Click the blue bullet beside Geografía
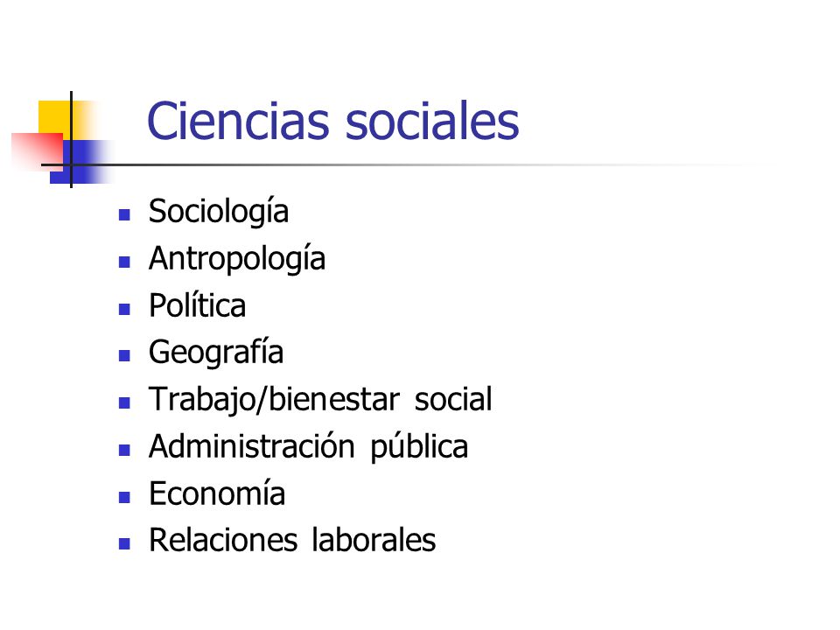 click(x=124, y=356)
